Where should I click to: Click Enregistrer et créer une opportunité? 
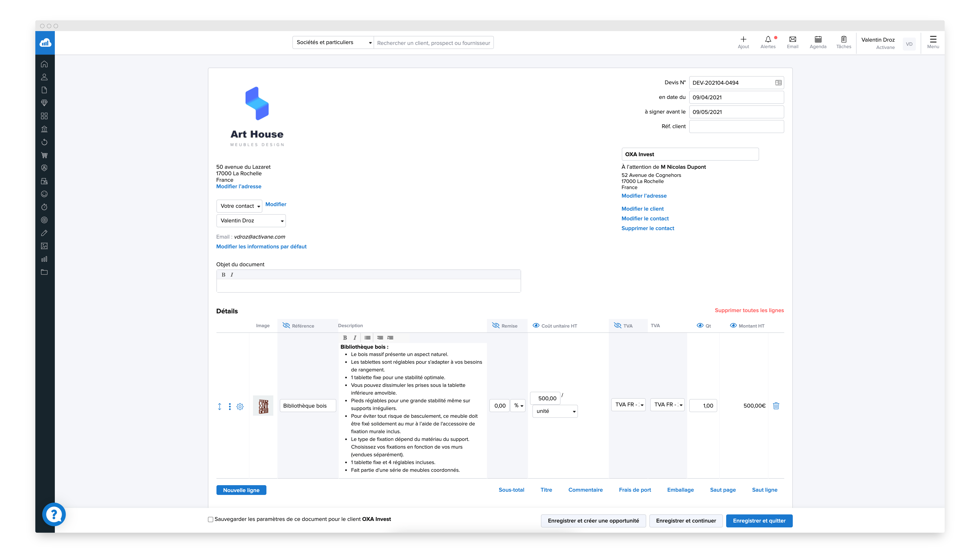pyautogui.click(x=593, y=521)
